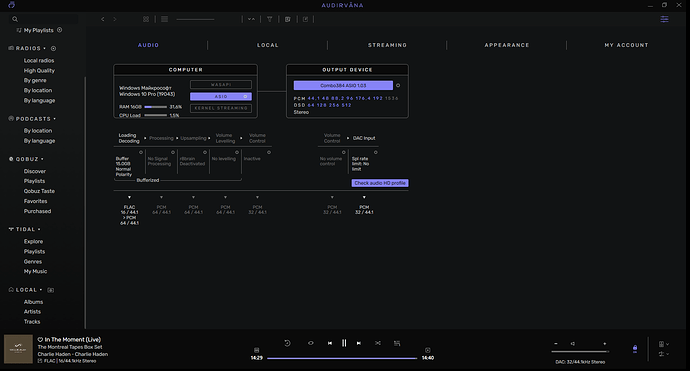
Task: Click the track progress bar
Action: 342,358
